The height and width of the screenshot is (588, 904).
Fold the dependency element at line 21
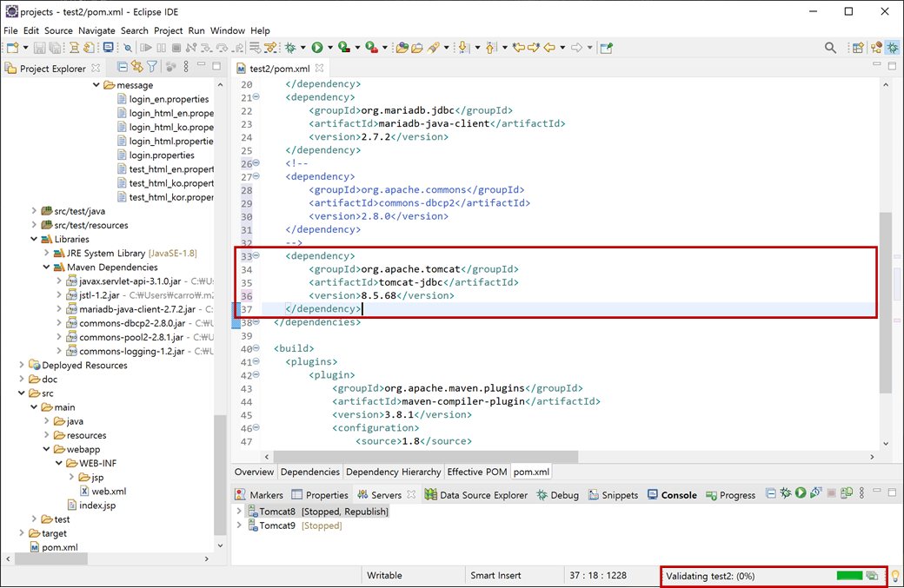[x=256, y=96]
